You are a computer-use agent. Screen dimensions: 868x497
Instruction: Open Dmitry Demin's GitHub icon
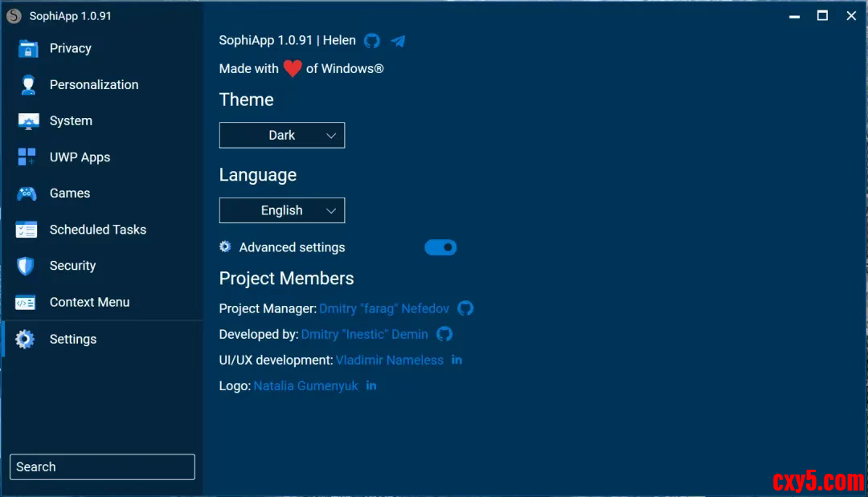pos(444,334)
